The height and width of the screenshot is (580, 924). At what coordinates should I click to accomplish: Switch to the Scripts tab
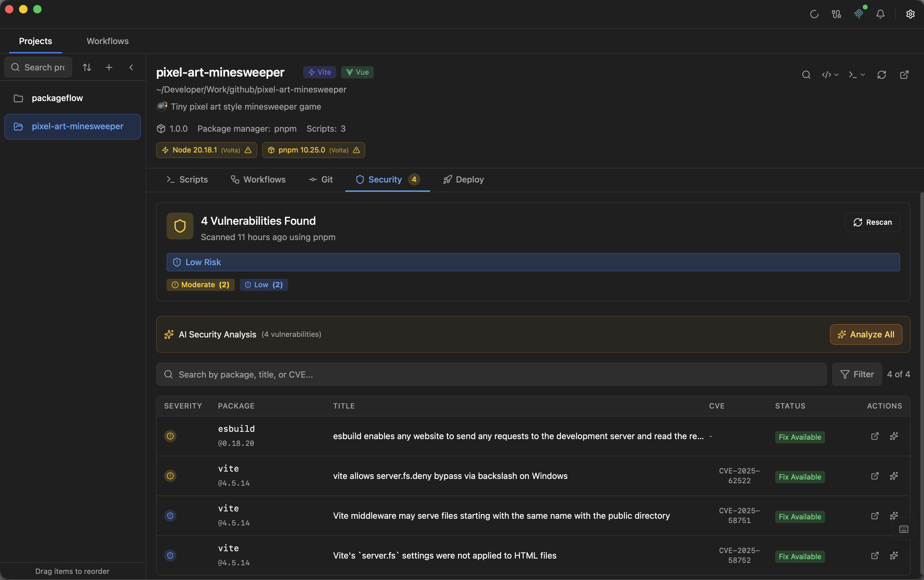pos(187,179)
